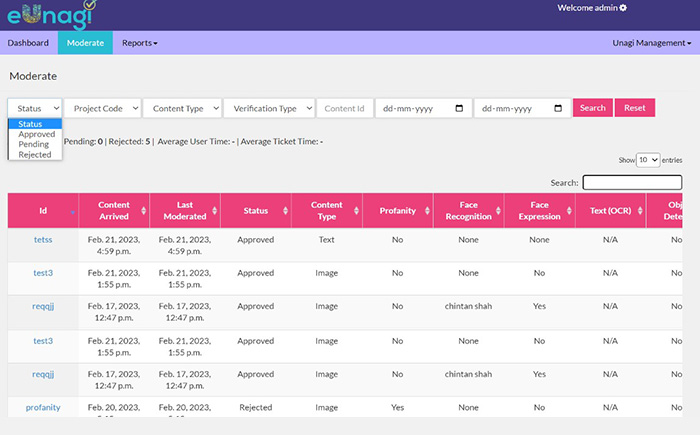700x435 pixels.
Task: Sort by Face Expression column
Action: coord(569,211)
